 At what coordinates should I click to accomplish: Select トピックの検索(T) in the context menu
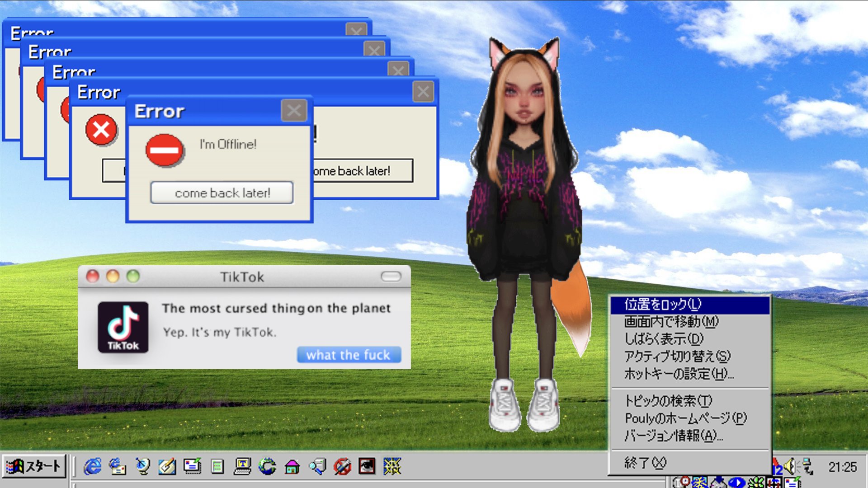[690, 401]
